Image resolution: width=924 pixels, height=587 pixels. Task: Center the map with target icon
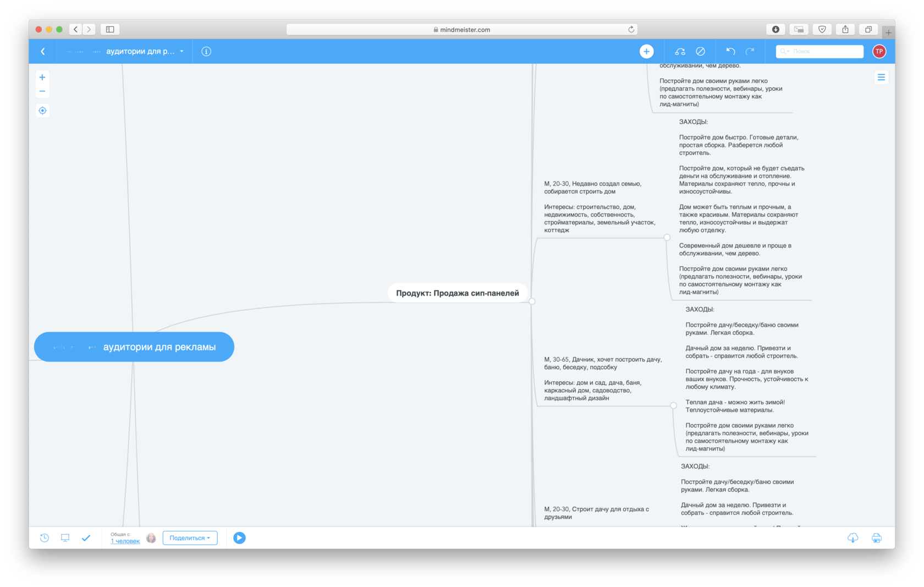42,111
